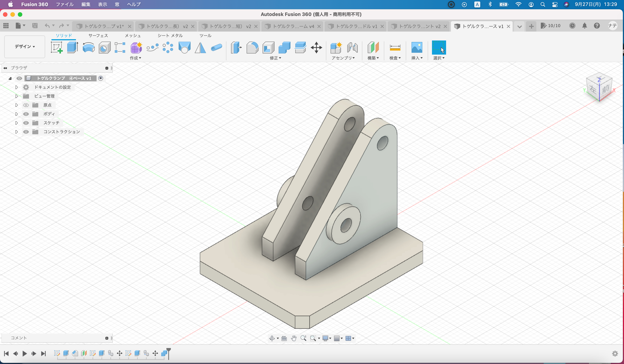624x364 pixels.
Task: Open the デザイン workspace dropdown
Action: tap(25, 47)
